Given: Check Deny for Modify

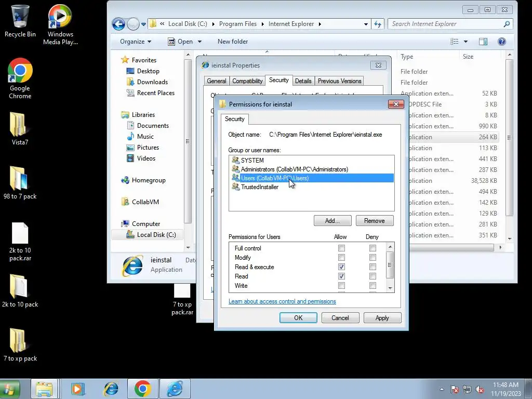Looking at the screenshot, I should pos(373,258).
